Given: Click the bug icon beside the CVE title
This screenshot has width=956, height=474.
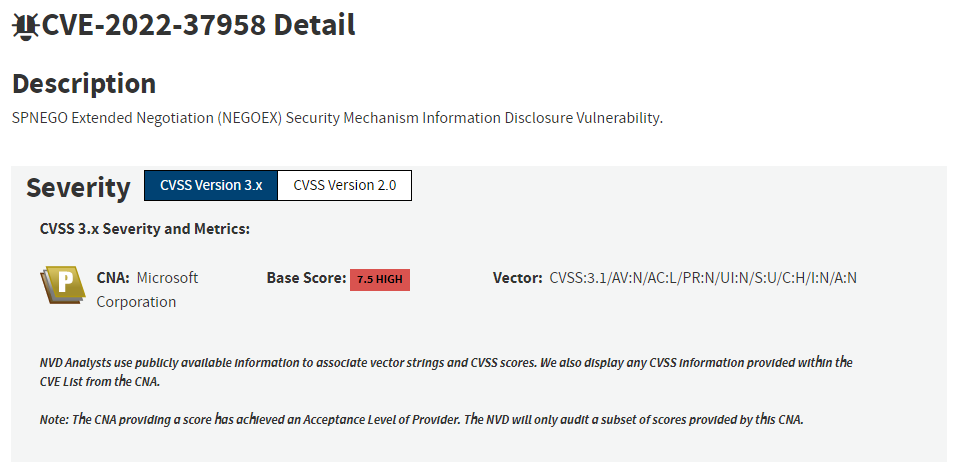Looking at the screenshot, I should (x=25, y=26).
